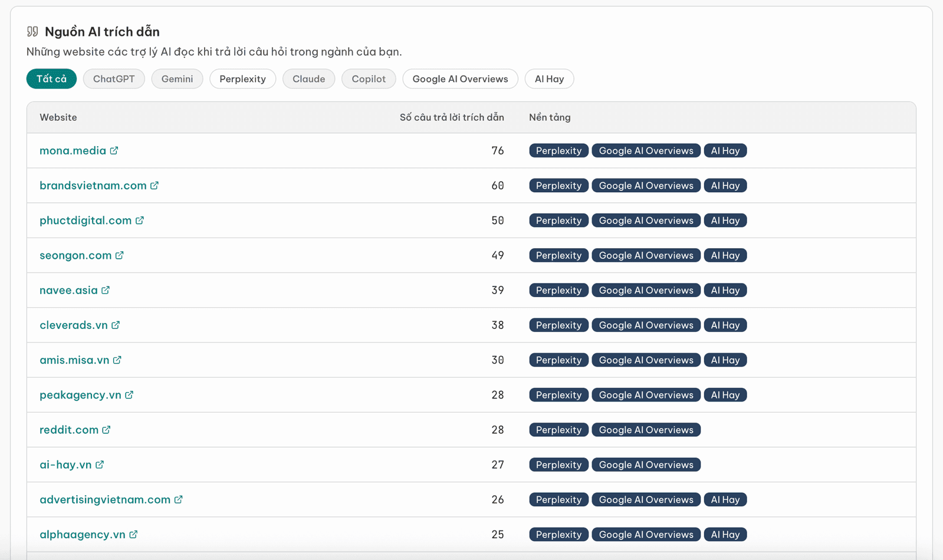
Task: Filter sources by ChatGPT
Action: (114, 79)
